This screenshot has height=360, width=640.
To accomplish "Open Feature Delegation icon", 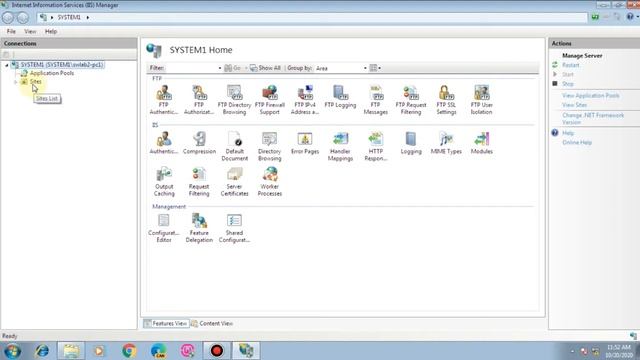I will pos(199,228).
